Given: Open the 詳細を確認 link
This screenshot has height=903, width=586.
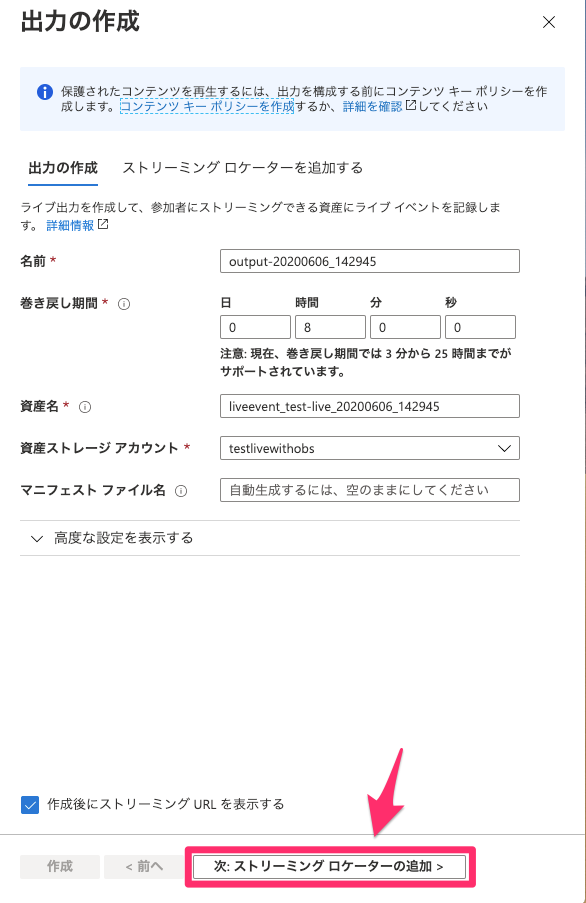Looking at the screenshot, I should [372, 106].
